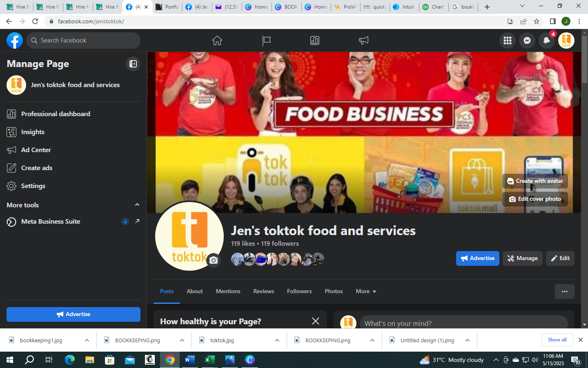Open new browser tab
This screenshot has width=588, height=368.
point(487,7)
